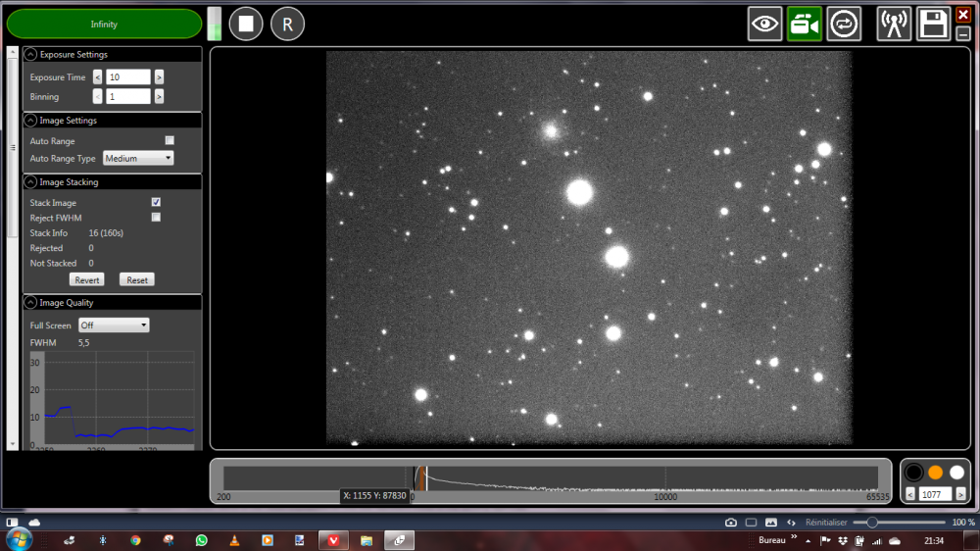
Task: Select the green video camera icon
Action: point(804,24)
